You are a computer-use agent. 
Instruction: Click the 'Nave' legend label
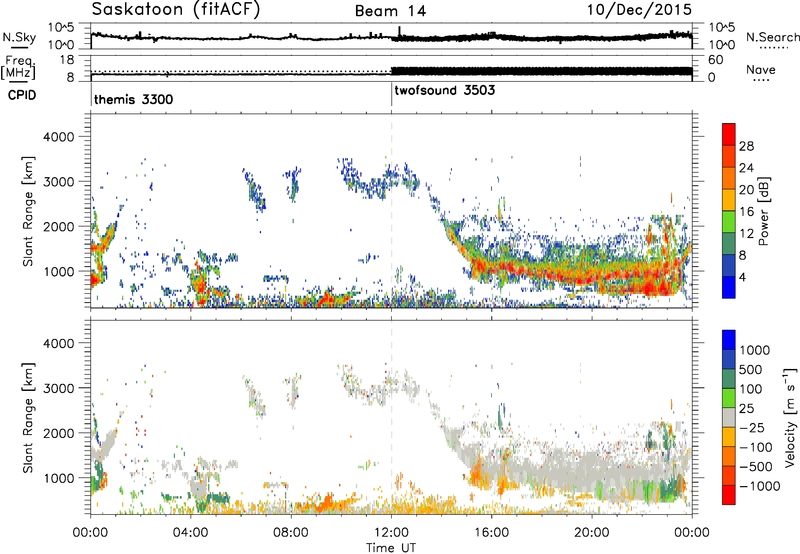761,70
